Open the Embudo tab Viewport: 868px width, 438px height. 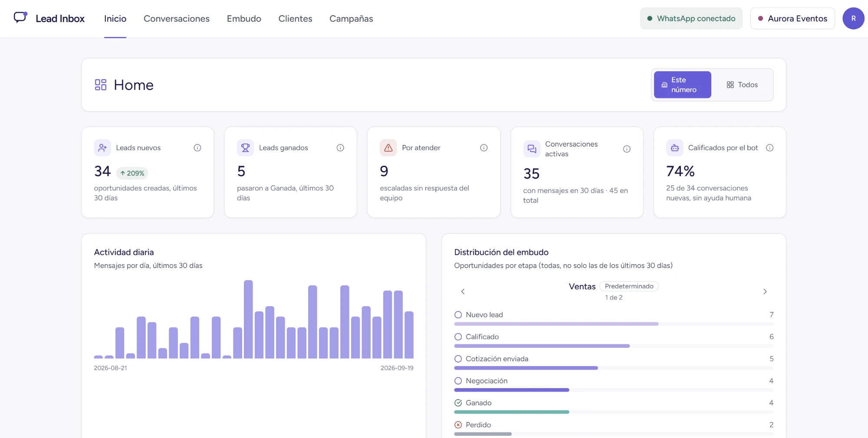[x=244, y=19]
